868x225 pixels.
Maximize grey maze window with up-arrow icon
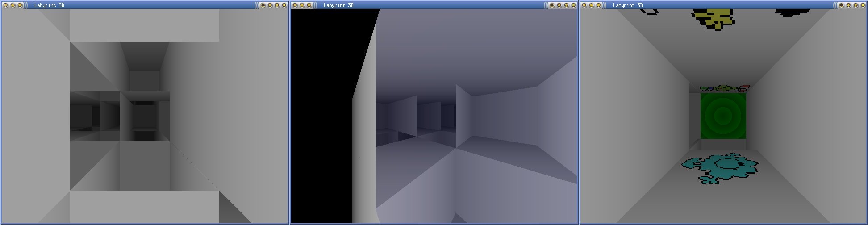coord(277,5)
